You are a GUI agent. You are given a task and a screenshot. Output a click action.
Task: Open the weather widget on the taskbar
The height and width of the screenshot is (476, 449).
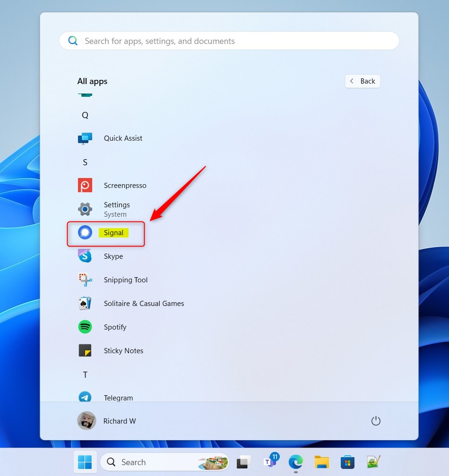(213, 462)
